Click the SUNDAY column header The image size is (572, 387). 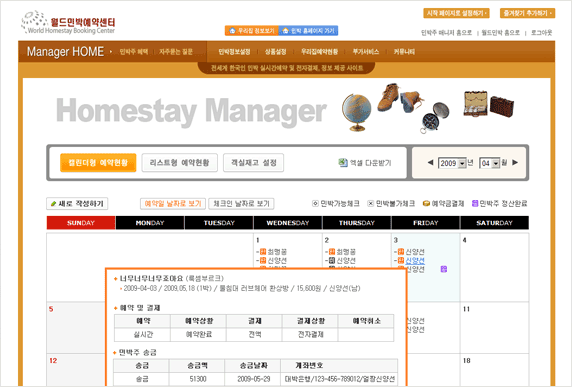pyautogui.click(x=81, y=223)
